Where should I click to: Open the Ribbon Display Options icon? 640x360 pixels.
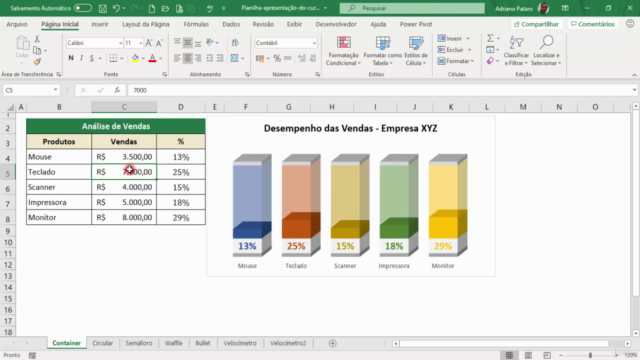pyautogui.click(x=565, y=8)
